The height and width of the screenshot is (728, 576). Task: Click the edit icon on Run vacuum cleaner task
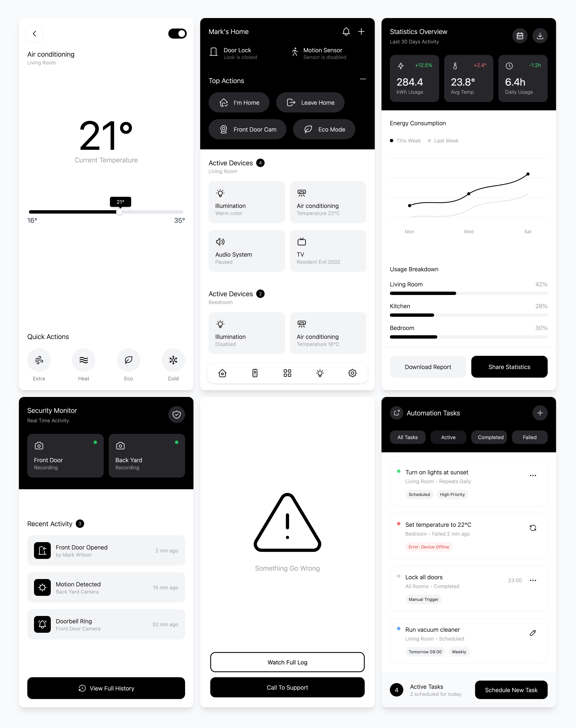[533, 633]
